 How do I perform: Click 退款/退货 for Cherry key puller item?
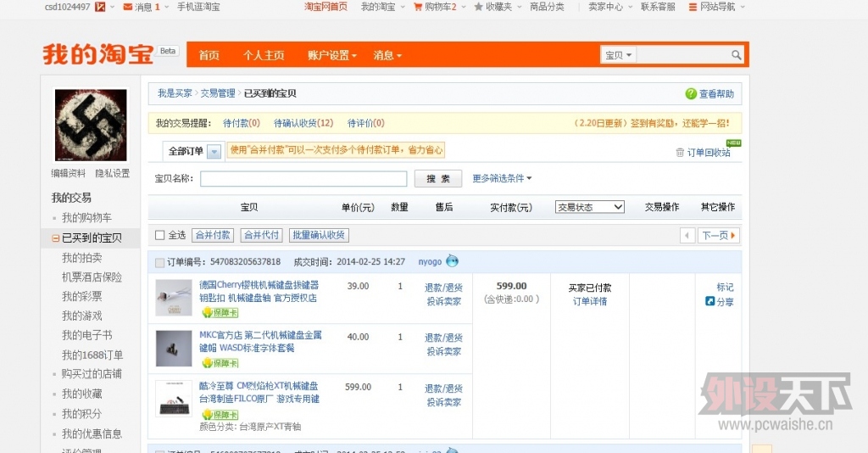[x=443, y=288]
